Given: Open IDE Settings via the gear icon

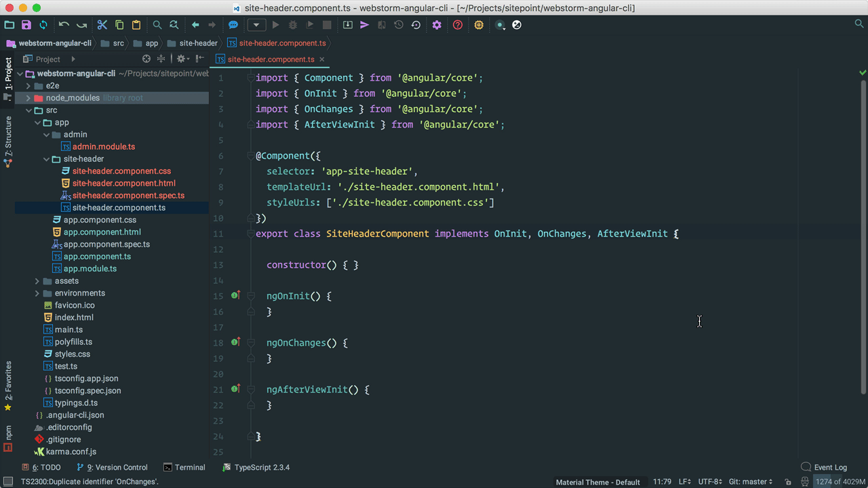Looking at the screenshot, I should pyautogui.click(x=438, y=25).
